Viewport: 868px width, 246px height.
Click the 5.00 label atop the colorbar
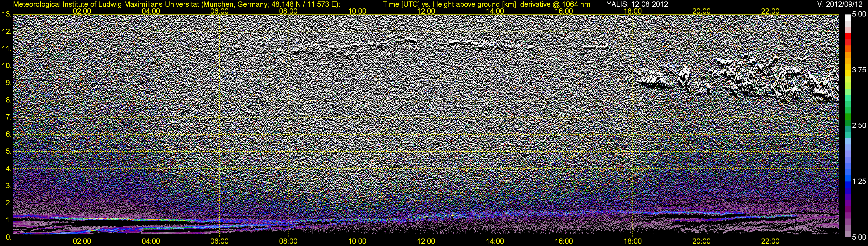(859, 14)
